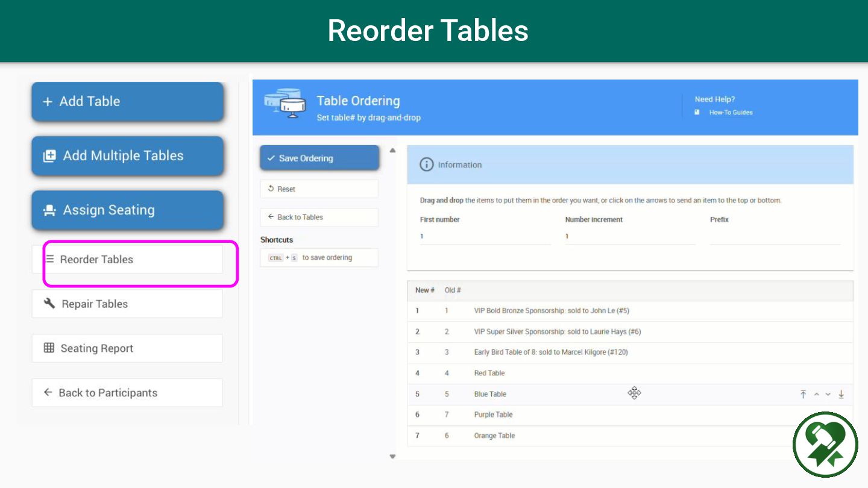Select the Blue Table row
868x488 pixels.
630,394
